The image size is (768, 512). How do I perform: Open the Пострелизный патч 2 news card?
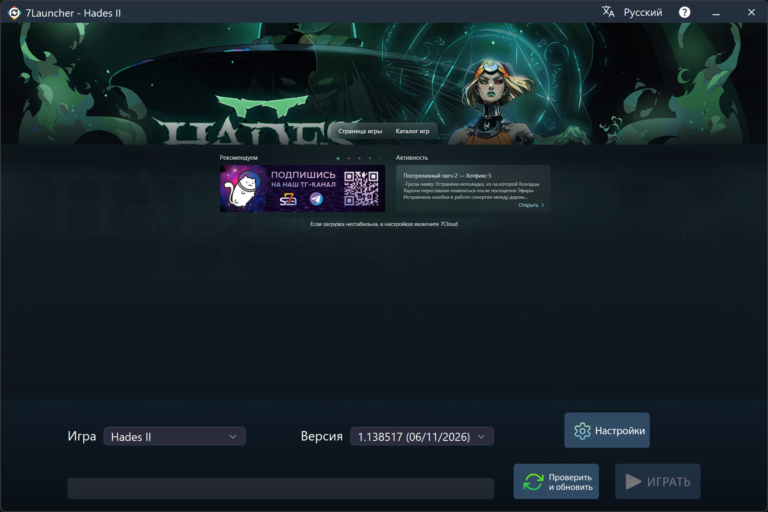(x=473, y=188)
